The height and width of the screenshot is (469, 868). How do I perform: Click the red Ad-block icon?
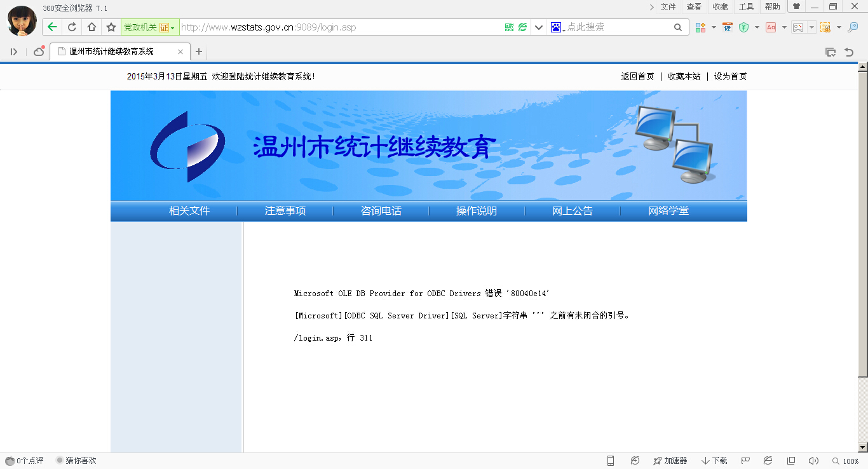tap(771, 27)
